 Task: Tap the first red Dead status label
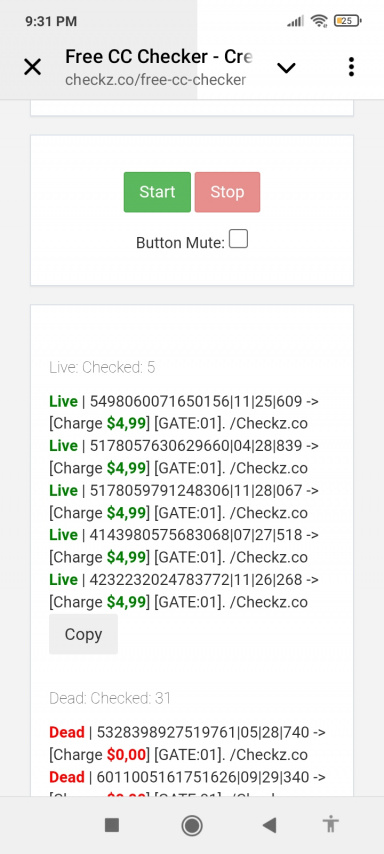click(x=67, y=733)
